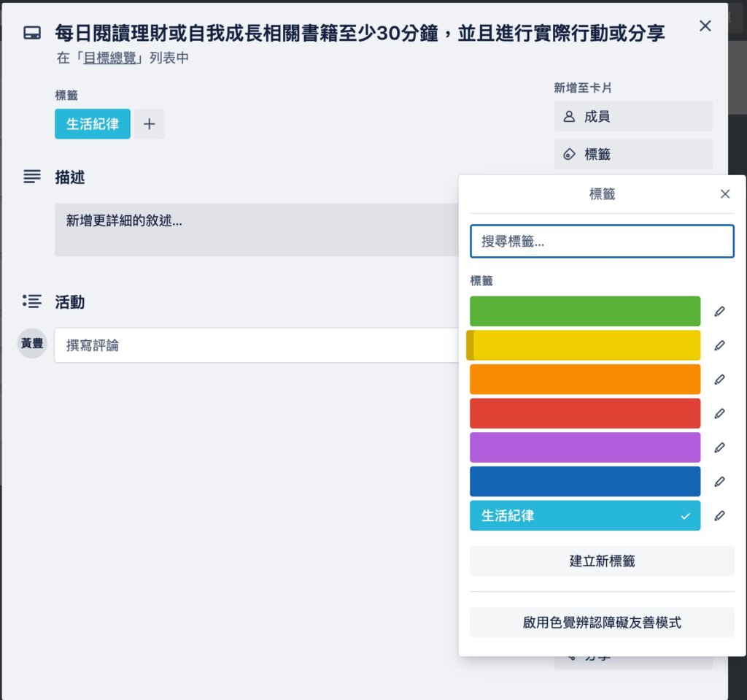Click the 新增至卡片 heading text
Image resolution: width=747 pixels, height=700 pixels.
pos(583,88)
